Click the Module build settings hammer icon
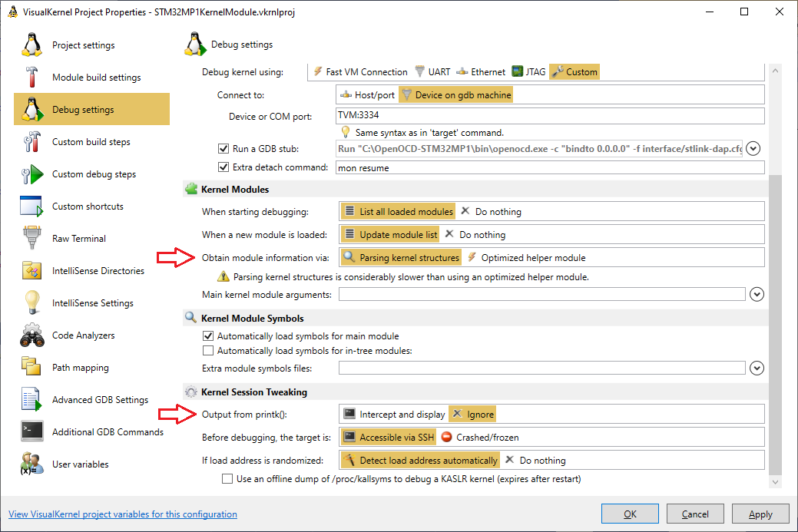Image resolution: width=798 pixels, height=532 pixels. (31, 77)
